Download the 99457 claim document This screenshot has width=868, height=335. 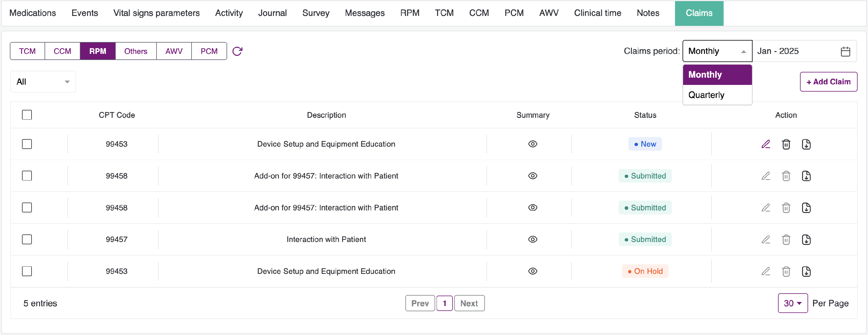[806, 240]
